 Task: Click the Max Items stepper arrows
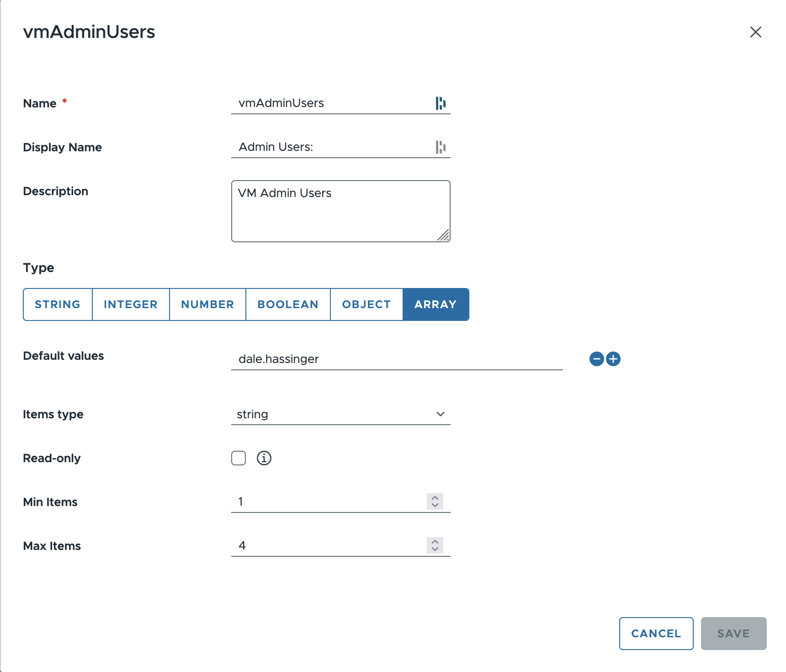point(435,545)
